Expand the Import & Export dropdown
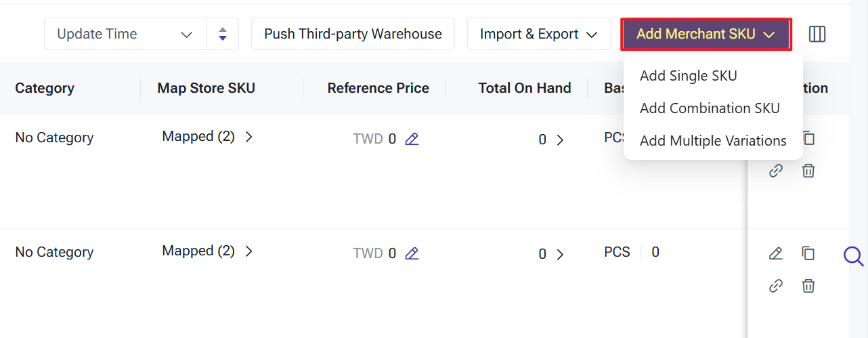Image resolution: width=868 pixels, height=338 pixels. 539,34
